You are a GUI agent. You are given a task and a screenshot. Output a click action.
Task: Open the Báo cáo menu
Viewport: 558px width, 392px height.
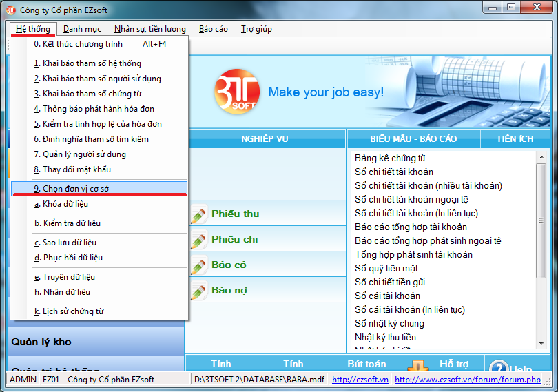[x=214, y=29]
